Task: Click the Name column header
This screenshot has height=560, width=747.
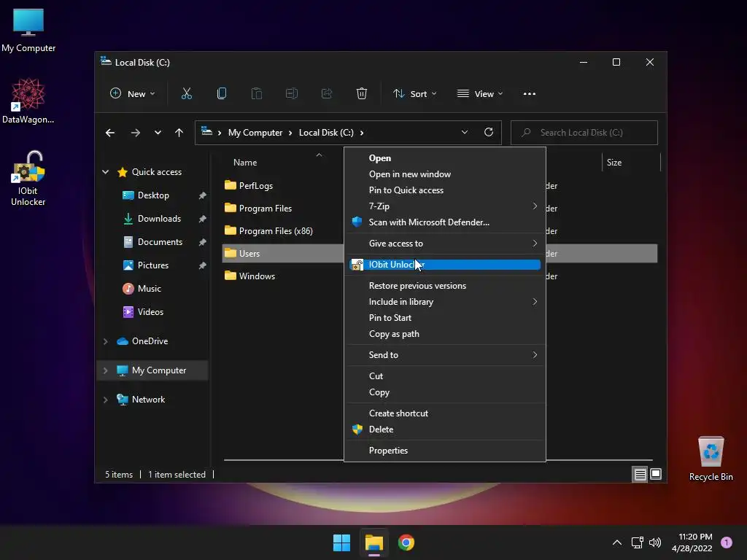Action: click(245, 163)
